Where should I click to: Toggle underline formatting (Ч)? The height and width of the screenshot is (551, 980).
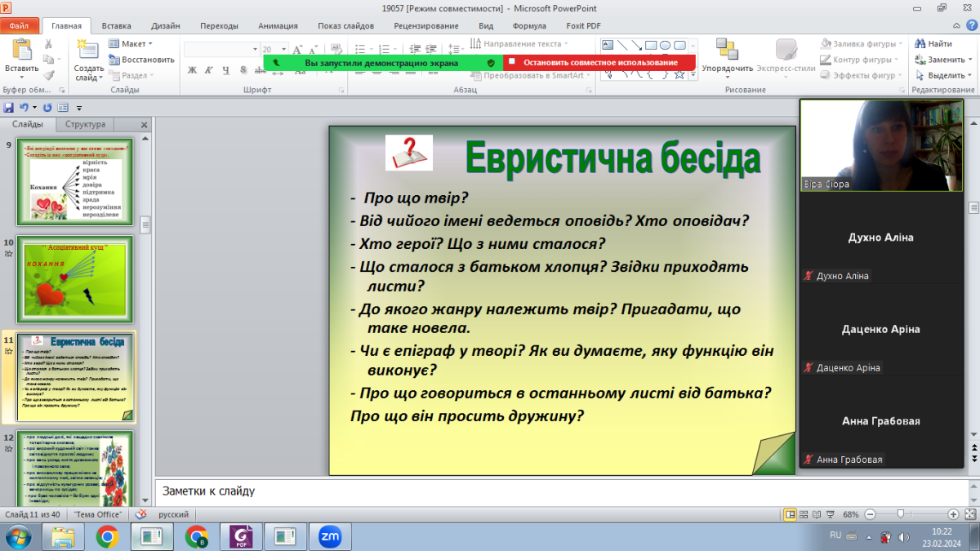point(225,70)
